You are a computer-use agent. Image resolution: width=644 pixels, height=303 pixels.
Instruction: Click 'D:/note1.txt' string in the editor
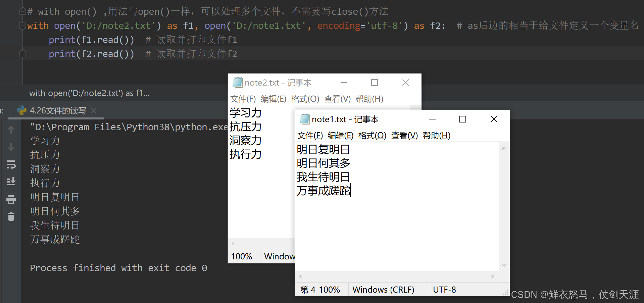coord(269,26)
